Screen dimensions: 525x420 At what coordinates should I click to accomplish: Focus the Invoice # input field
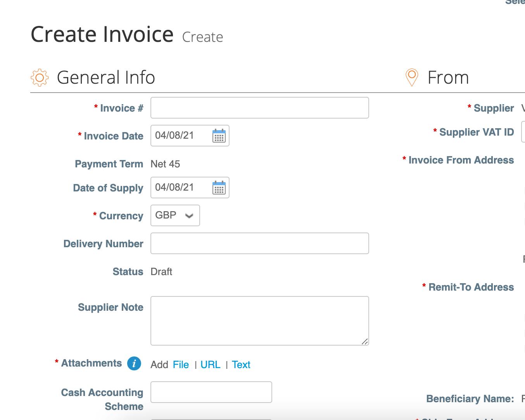point(259,108)
